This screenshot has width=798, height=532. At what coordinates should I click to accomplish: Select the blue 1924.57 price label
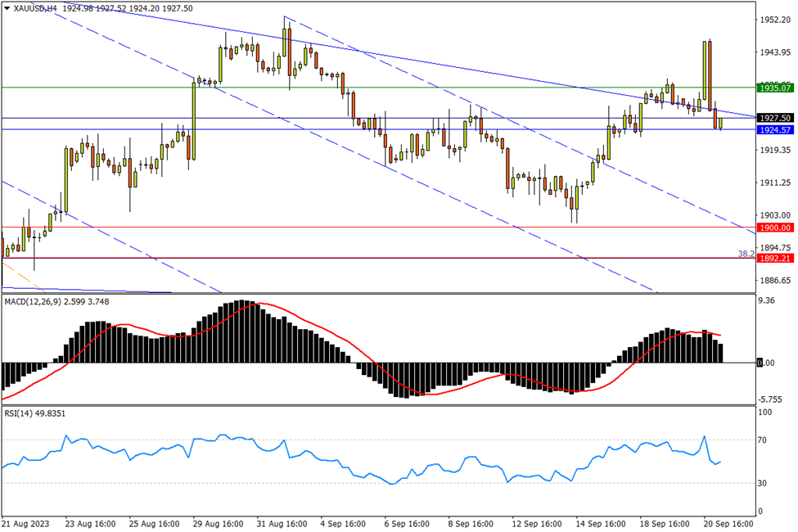pos(774,130)
